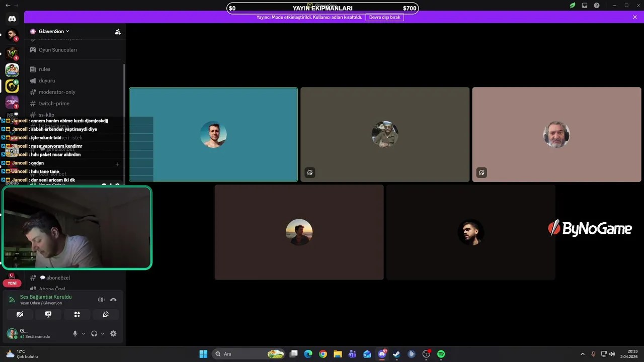644x362 pixels.
Task: Switch to Spotify in the taskbar
Action: 441,354
